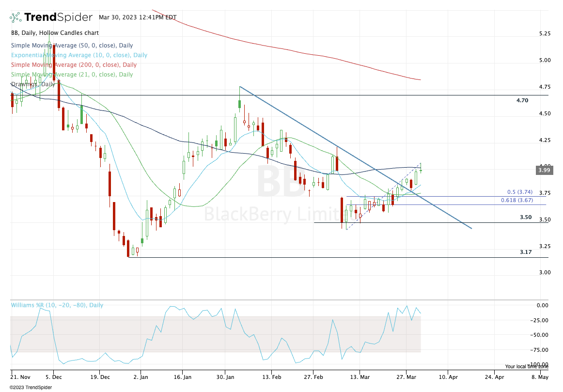Click the ©2023 TrendSpider copyright text
The image size is (563, 392).
[31, 387]
